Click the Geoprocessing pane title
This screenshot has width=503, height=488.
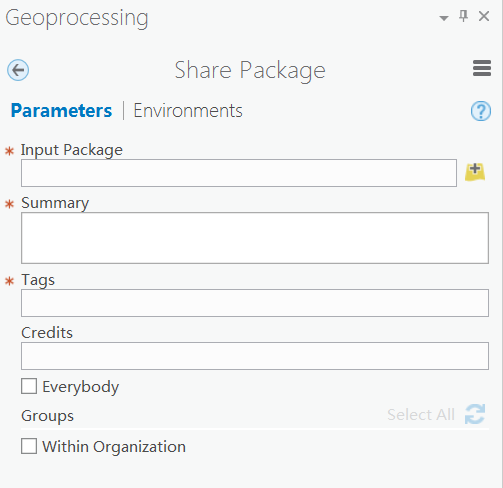coord(77,19)
